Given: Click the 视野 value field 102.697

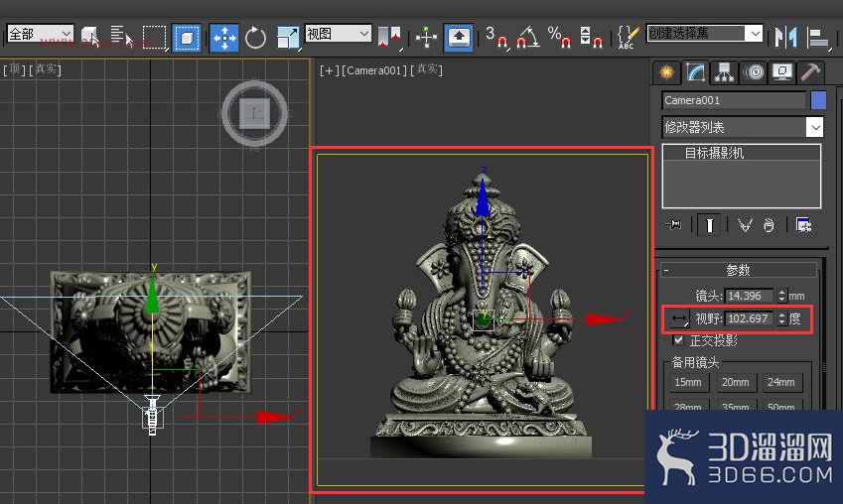Looking at the screenshot, I should point(751,318).
